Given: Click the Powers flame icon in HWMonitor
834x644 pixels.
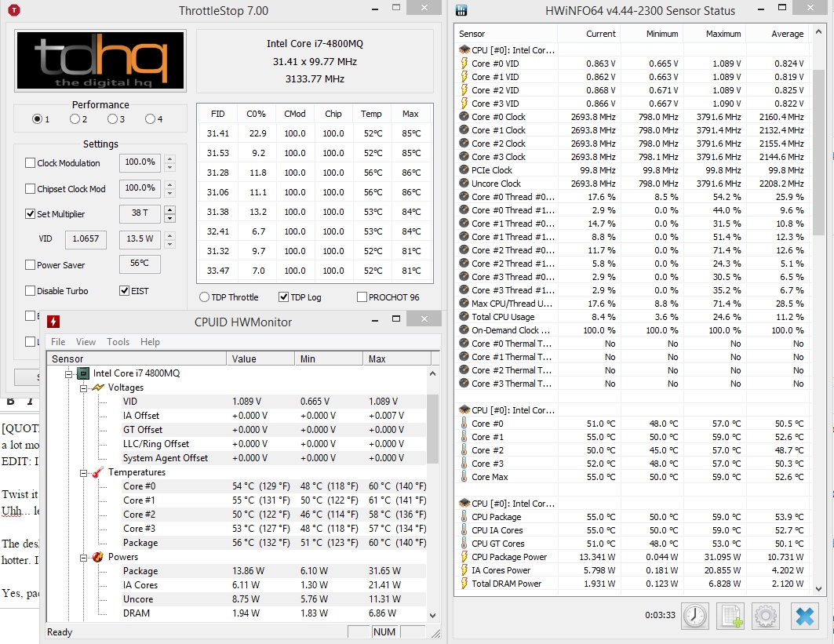Looking at the screenshot, I should click(98, 557).
